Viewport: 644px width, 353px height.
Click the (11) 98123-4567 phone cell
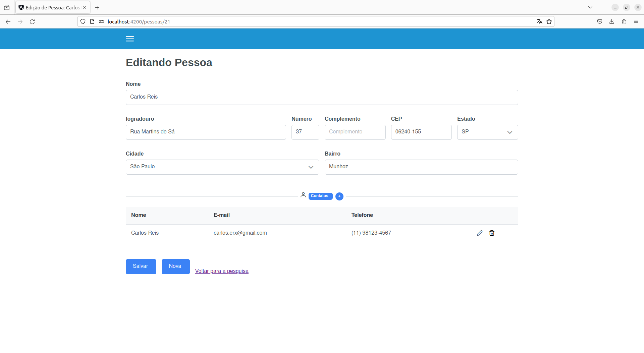[371, 233]
